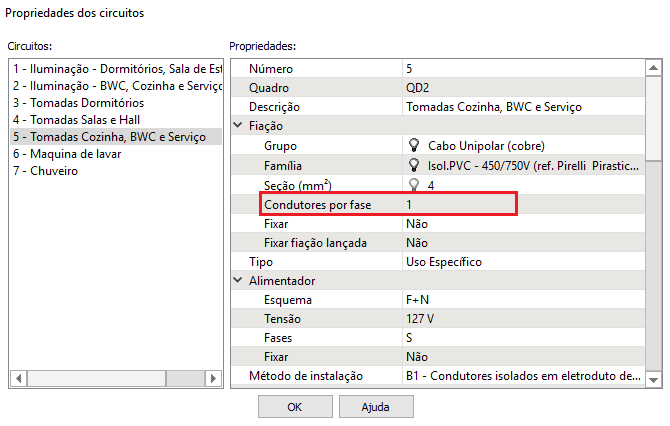Choose circuit 3 - Tomadas Dormitórios
Screen dimensions: 670x426
pyautogui.click(x=71, y=103)
